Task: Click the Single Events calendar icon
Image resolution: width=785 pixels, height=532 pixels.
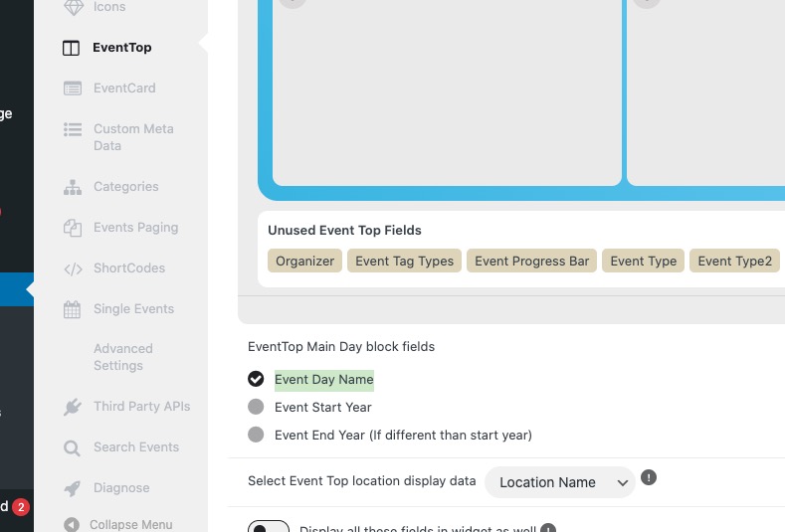Action: coord(72,309)
